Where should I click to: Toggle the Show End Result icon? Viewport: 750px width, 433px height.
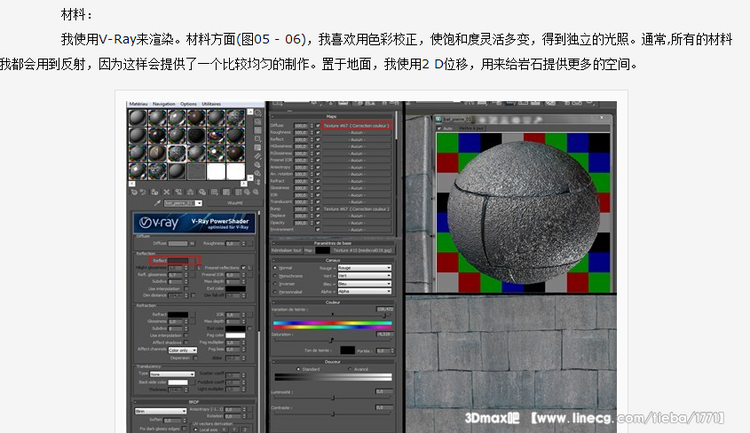(x=238, y=192)
